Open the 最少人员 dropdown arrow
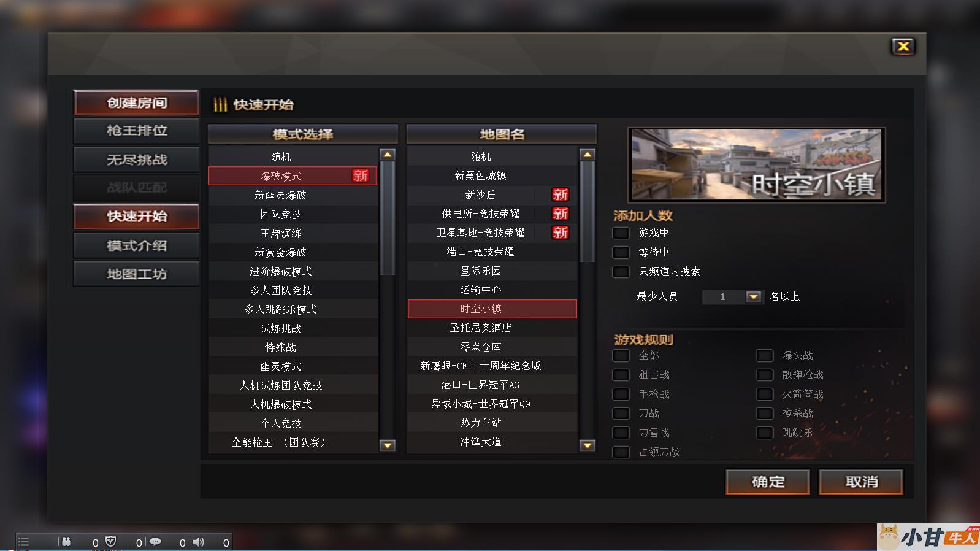 point(754,297)
